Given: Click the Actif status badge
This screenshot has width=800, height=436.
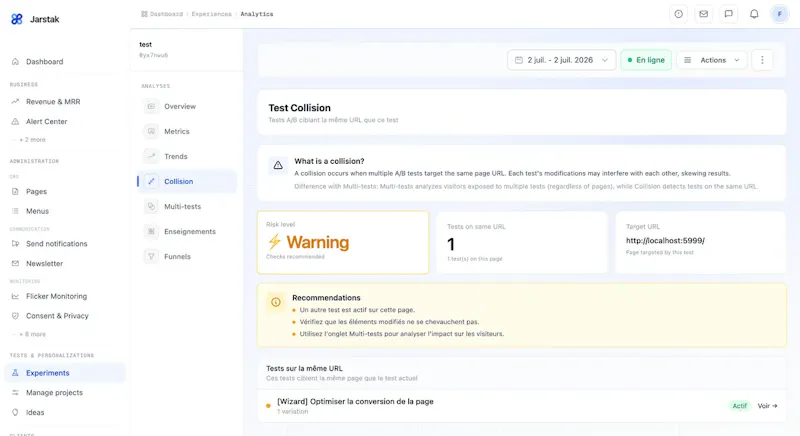Looking at the screenshot, I should point(739,406).
